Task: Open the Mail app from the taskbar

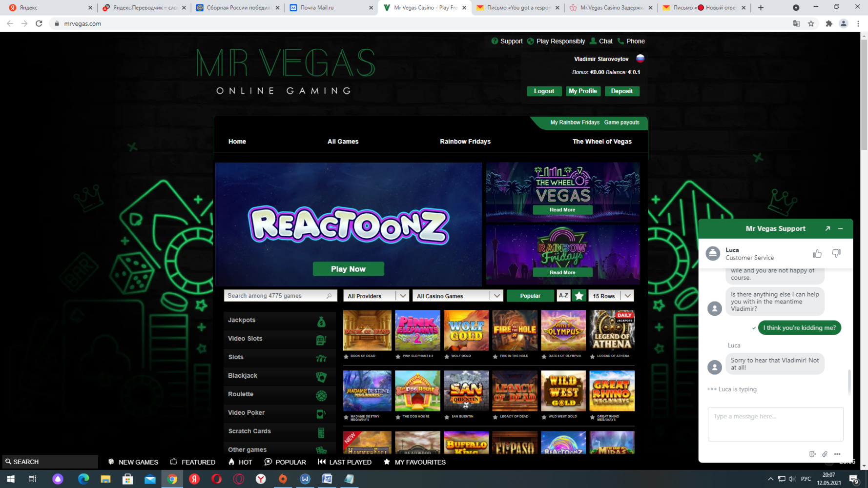Action: (150, 479)
